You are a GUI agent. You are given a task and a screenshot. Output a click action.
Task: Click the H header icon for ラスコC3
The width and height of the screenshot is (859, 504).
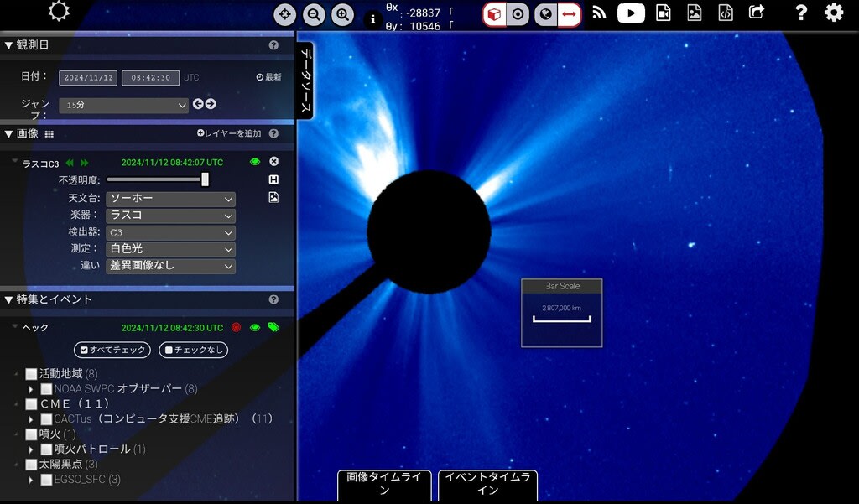(273, 179)
